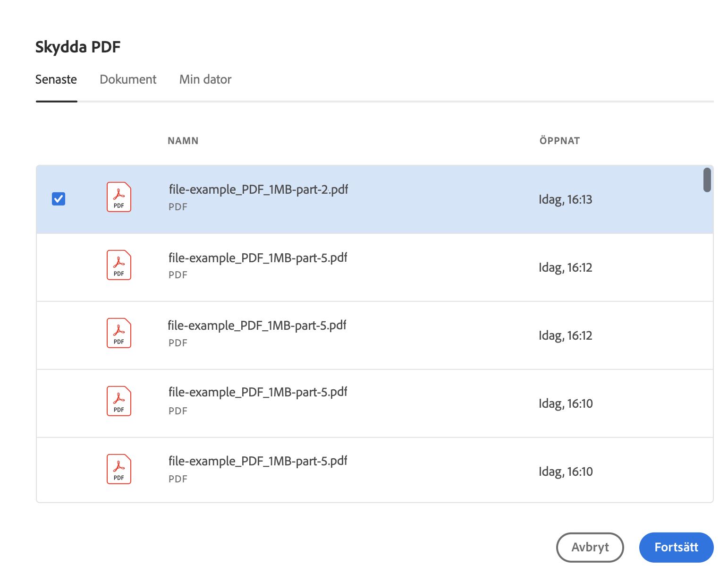Continue with the Fortsätt button

tap(676, 547)
